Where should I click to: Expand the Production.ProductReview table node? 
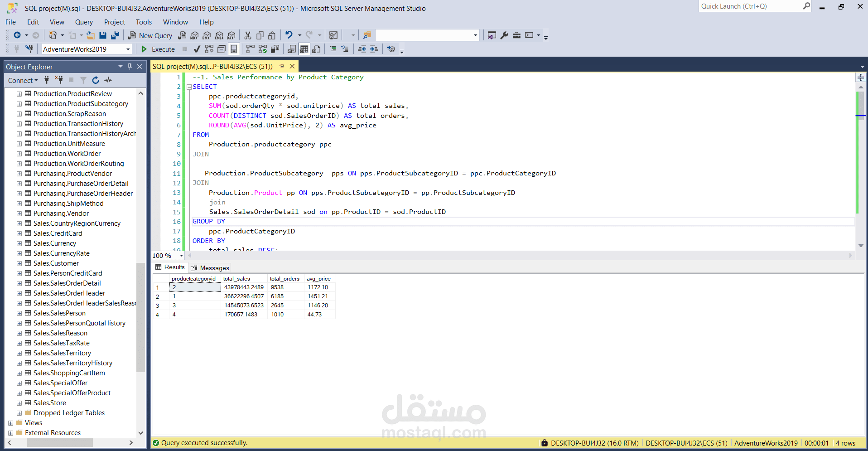click(x=19, y=94)
